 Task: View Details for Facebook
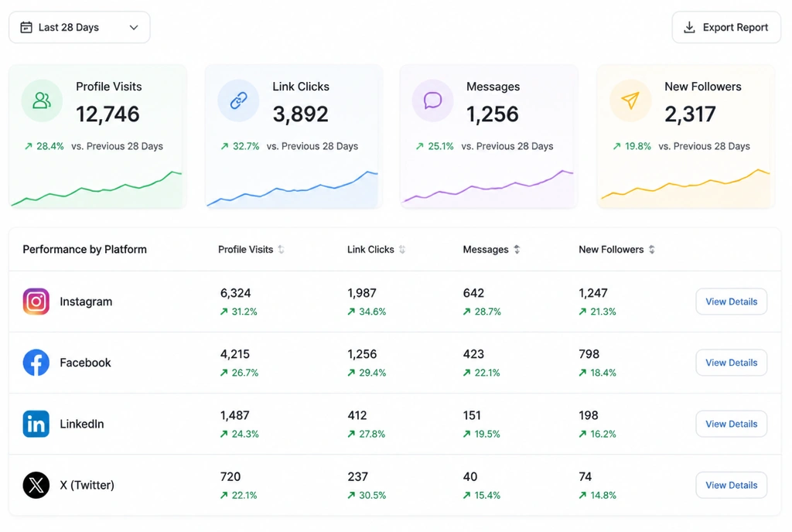click(732, 363)
